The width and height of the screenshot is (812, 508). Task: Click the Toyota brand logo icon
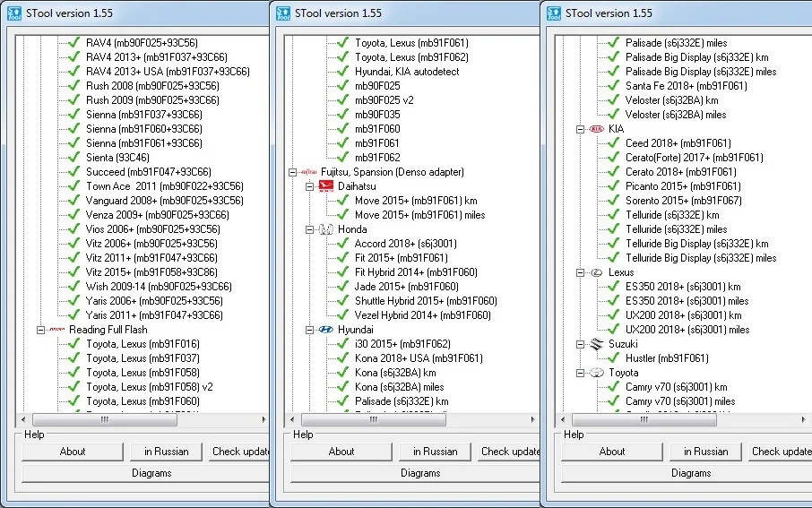pos(597,373)
